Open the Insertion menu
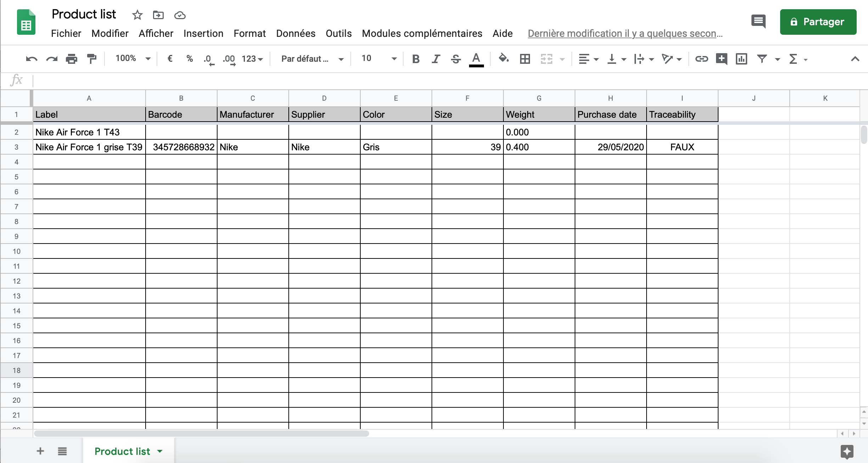The width and height of the screenshot is (868, 463). (203, 33)
